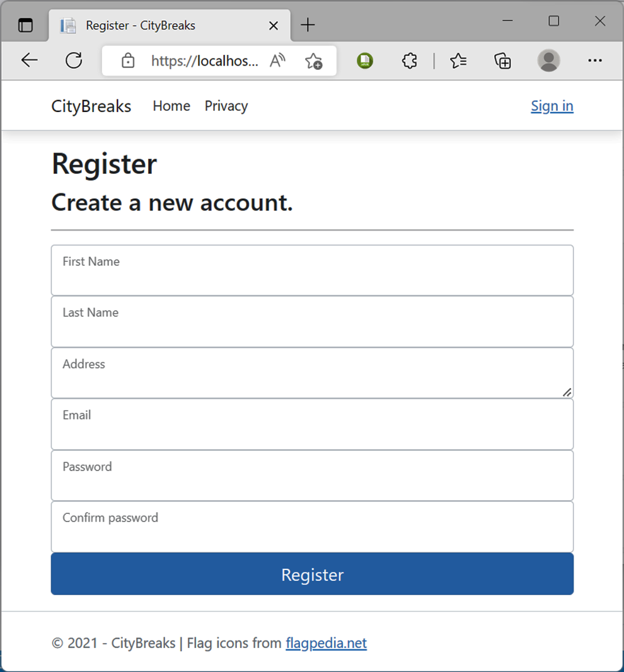Close the Register - CityBreaks tab

coord(273,26)
